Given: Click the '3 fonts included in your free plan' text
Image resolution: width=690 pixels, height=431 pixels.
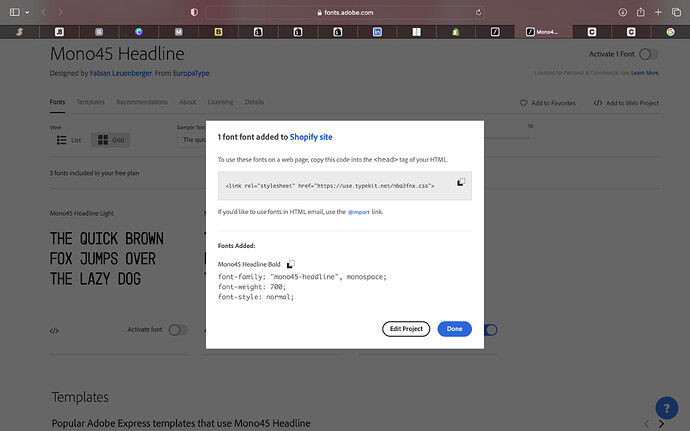Looking at the screenshot, I should tap(94, 173).
